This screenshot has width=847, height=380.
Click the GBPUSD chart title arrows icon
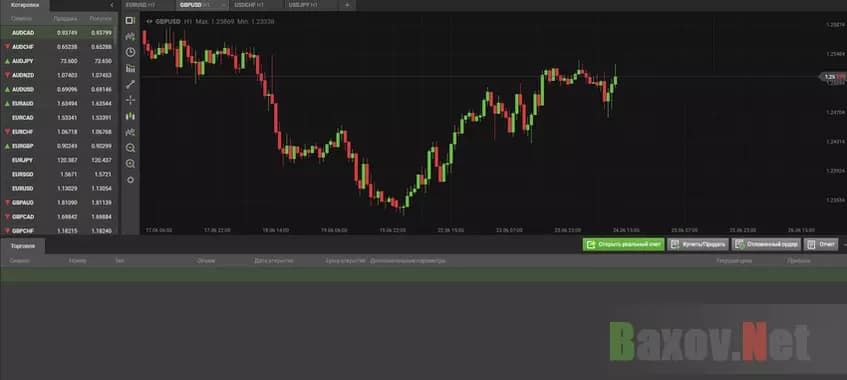coord(149,22)
